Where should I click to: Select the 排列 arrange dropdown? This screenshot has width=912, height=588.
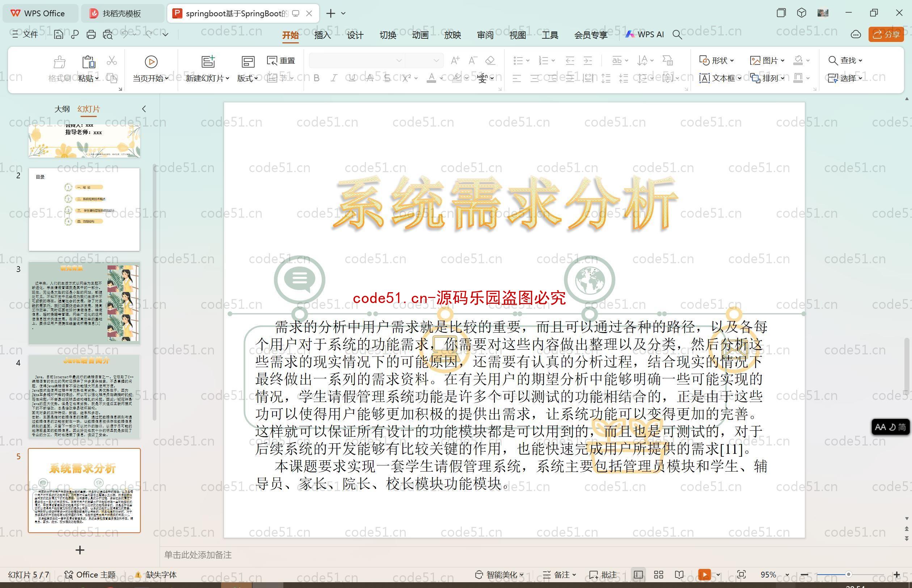click(773, 78)
